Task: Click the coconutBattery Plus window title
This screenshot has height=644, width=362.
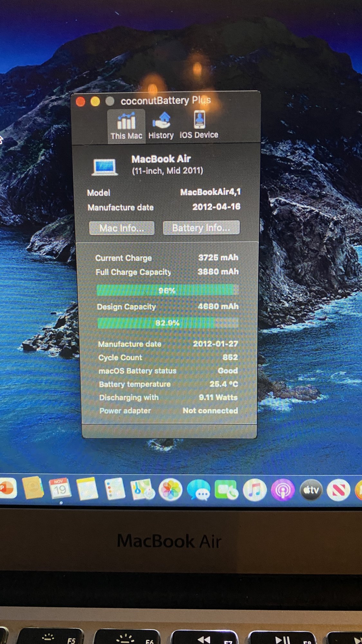Action: click(x=166, y=101)
